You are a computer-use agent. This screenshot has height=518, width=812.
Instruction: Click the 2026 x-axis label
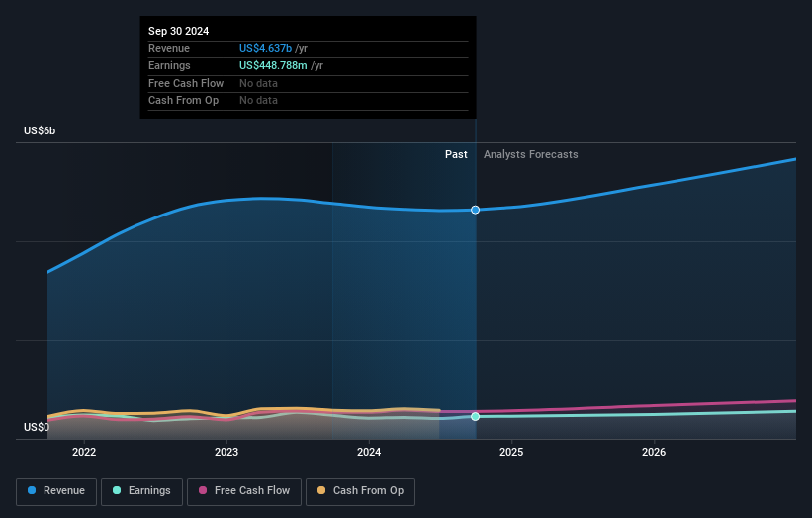coord(654,452)
